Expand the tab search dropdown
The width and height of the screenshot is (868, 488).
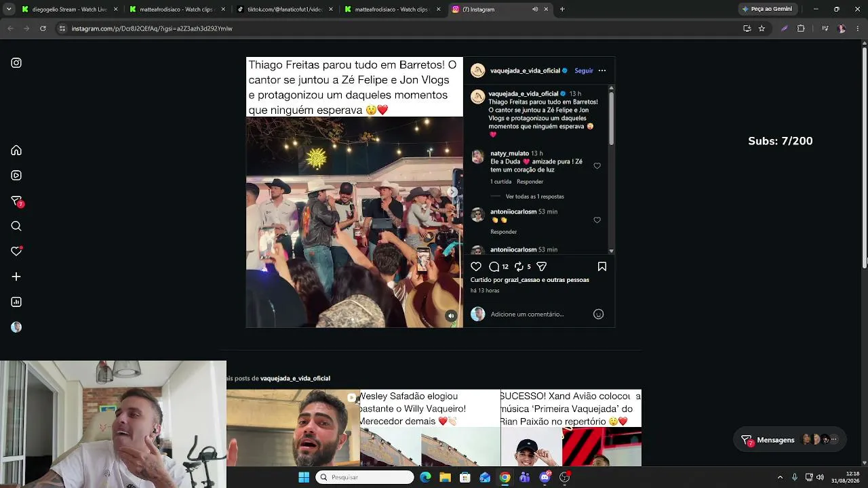[x=8, y=9]
